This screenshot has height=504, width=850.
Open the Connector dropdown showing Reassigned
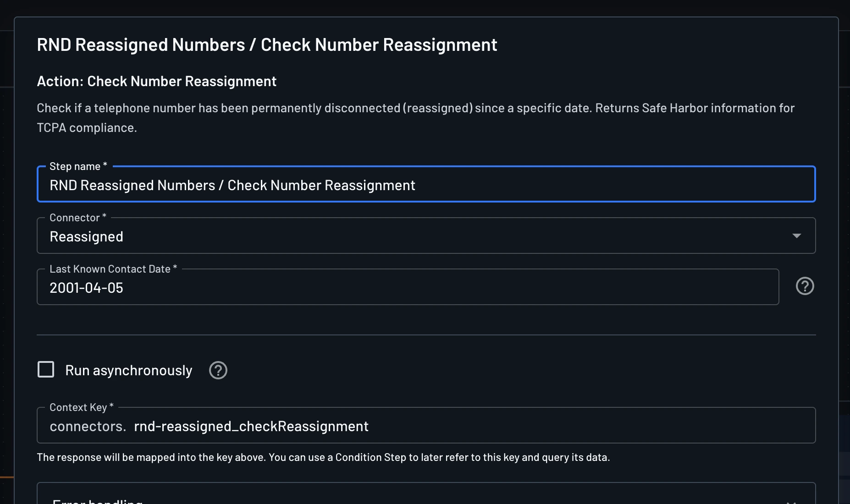(x=413, y=236)
